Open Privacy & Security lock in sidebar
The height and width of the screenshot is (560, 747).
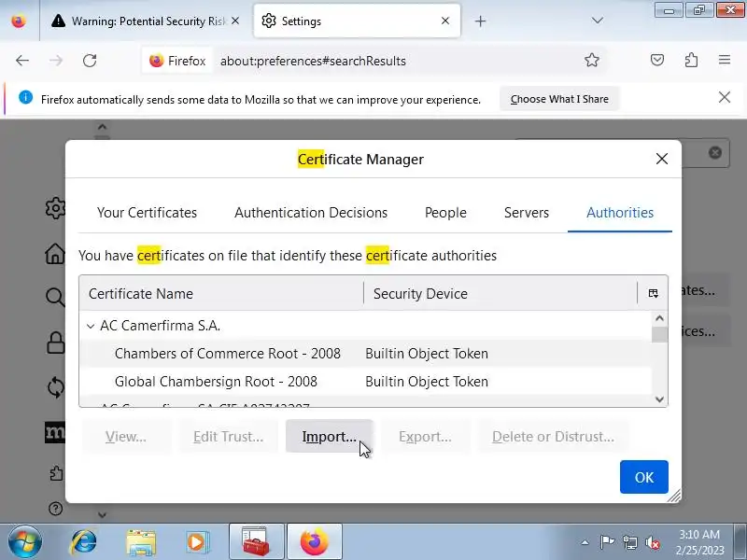click(x=55, y=342)
